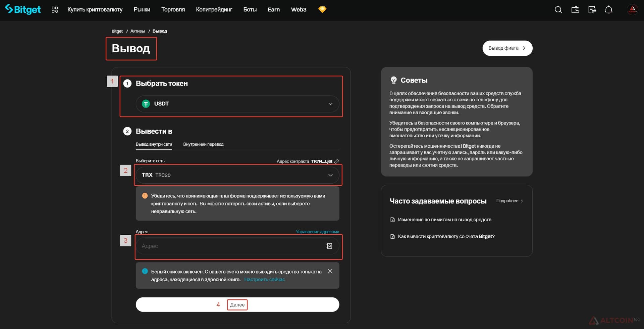
Task: Click the contract address link icon
Action: click(x=336, y=161)
